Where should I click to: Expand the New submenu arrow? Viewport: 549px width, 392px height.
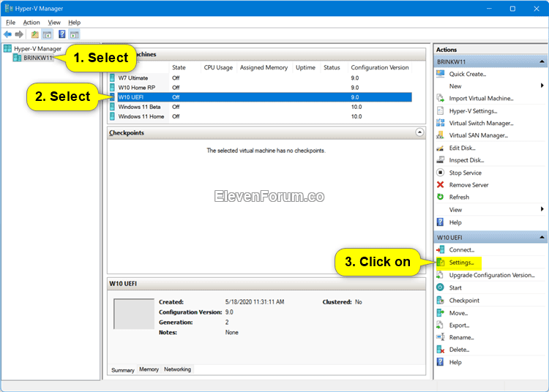(542, 86)
